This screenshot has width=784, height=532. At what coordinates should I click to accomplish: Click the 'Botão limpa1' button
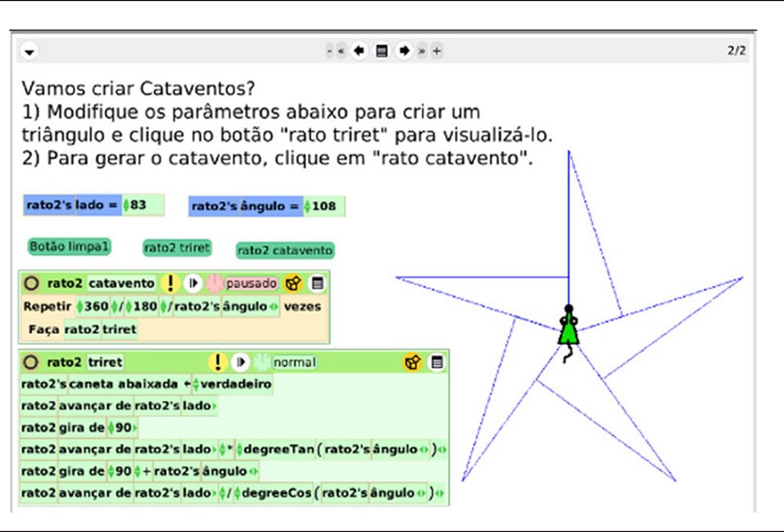tap(70, 247)
